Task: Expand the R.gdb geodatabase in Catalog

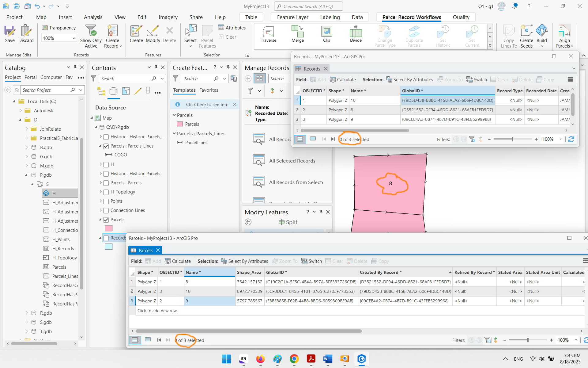Action: [26, 313]
